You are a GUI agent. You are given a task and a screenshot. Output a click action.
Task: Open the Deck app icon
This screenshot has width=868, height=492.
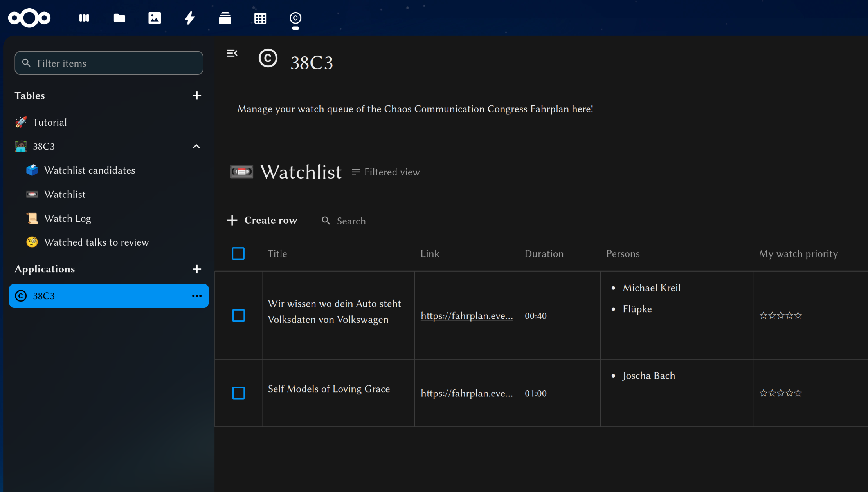(225, 18)
